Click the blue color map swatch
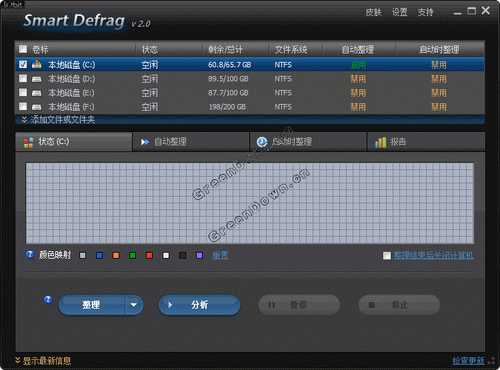500x370 pixels. [99, 256]
